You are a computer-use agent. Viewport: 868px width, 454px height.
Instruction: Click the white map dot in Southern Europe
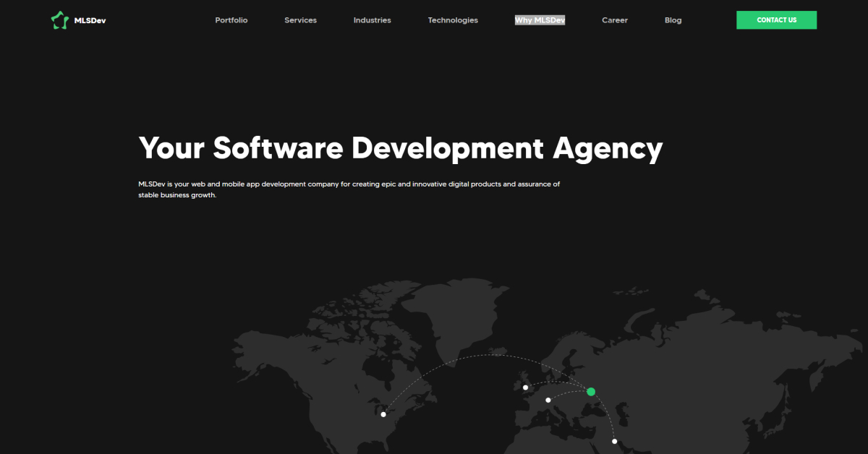(x=548, y=400)
